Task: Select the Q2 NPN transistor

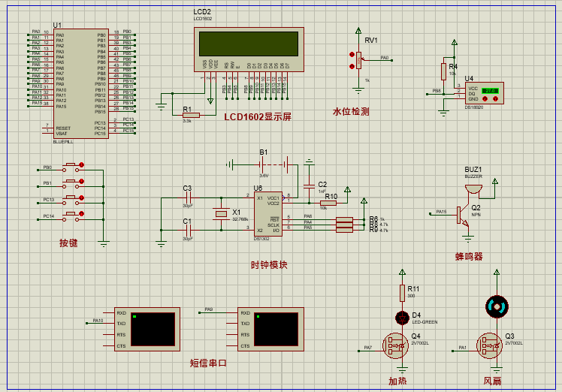Action: (x=462, y=216)
